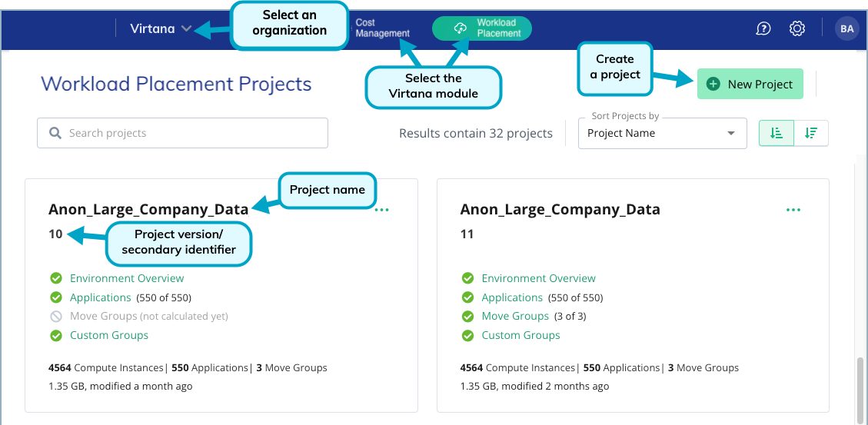Click the Anon_Large_Company_Data title of project 10
The width and height of the screenshot is (868, 425).
148,210
